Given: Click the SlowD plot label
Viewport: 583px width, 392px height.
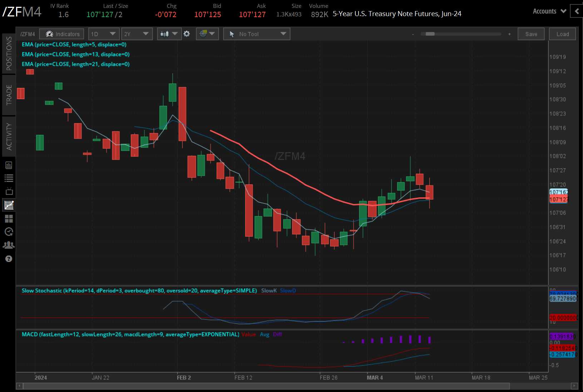Looking at the screenshot, I should (288, 291).
